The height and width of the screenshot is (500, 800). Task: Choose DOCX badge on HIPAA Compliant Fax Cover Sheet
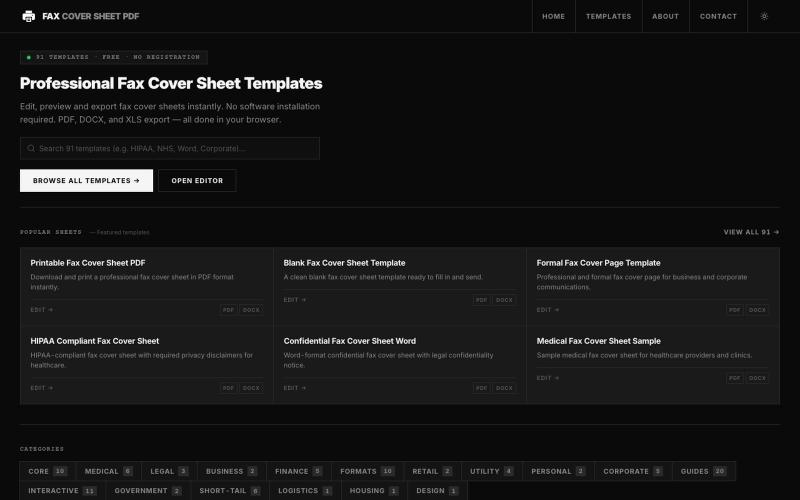[251, 388]
